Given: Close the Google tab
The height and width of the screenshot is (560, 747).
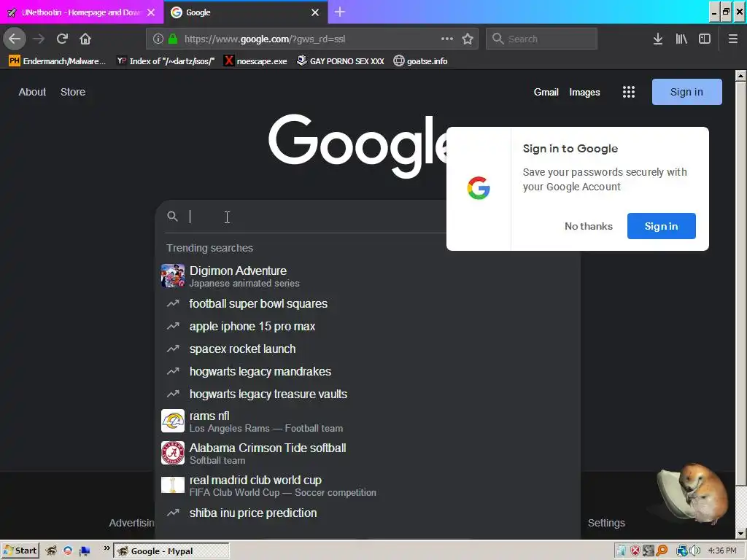Looking at the screenshot, I should [x=315, y=12].
